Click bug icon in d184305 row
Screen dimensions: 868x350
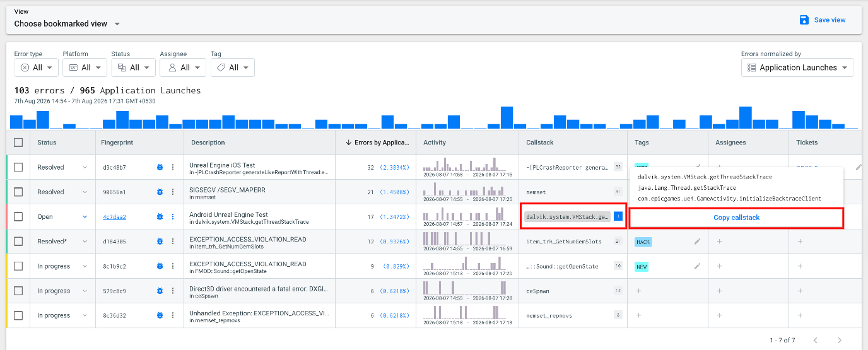click(160, 242)
